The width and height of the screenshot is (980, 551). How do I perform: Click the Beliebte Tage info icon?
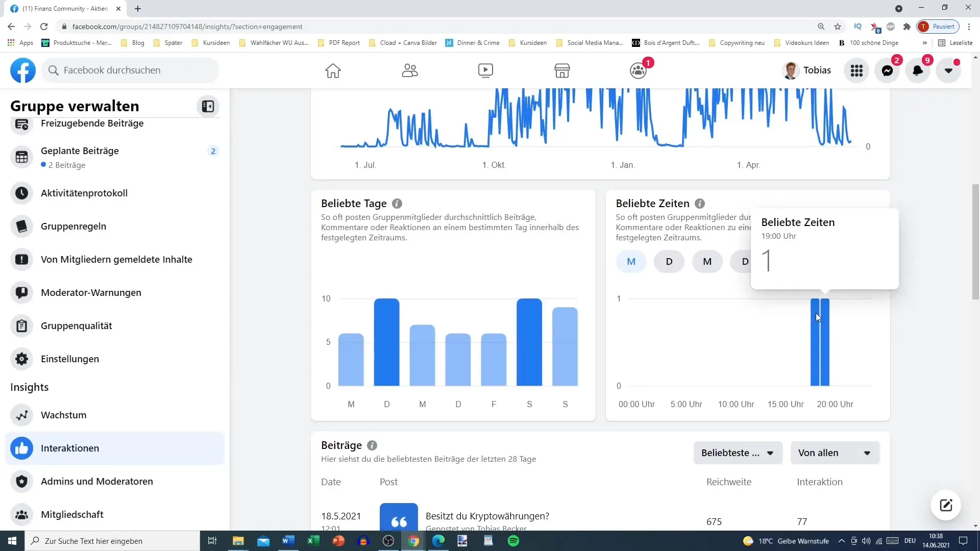pyautogui.click(x=398, y=203)
